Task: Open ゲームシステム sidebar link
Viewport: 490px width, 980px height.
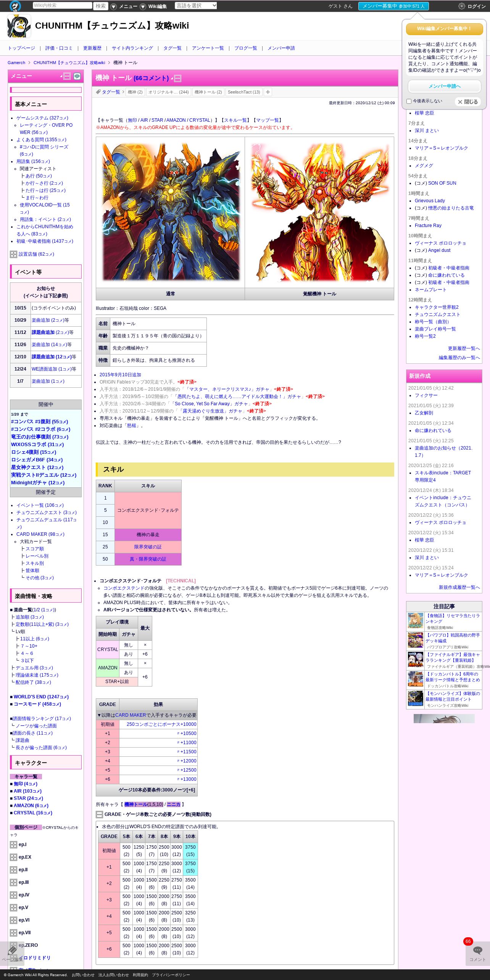Action: click(42, 118)
